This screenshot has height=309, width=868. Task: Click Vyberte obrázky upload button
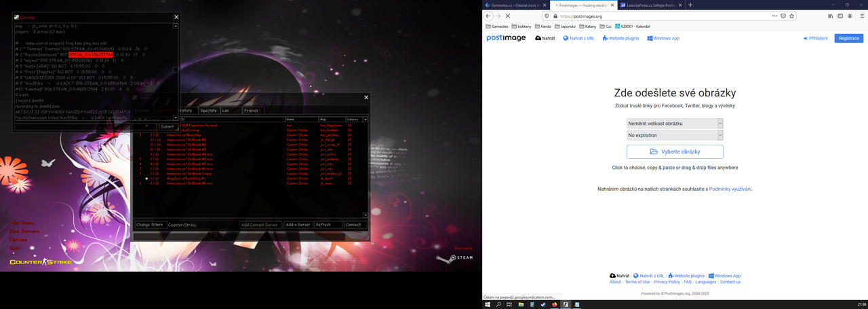tap(675, 151)
